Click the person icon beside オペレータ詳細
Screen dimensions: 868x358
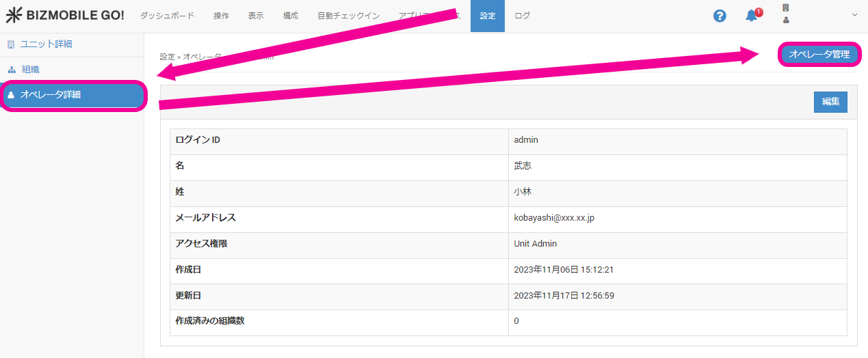click(11, 95)
